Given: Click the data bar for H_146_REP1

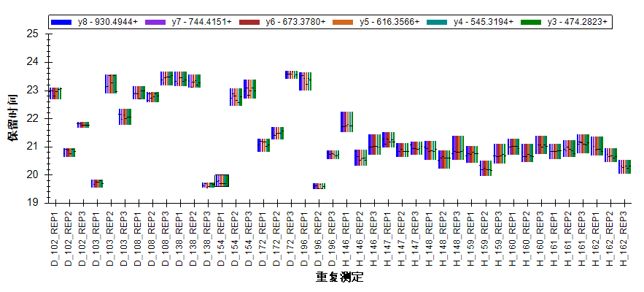Looking at the screenshot, I should pos(347,122).
